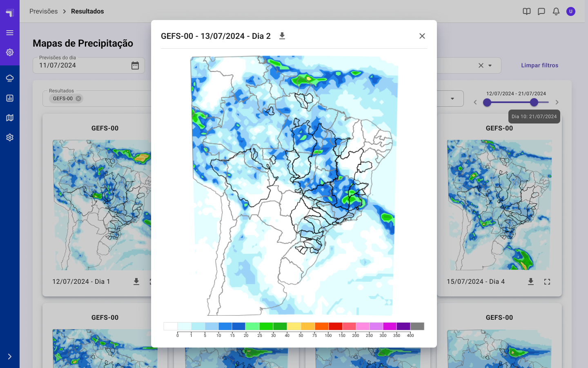This screenshot has width=588, height=368.
Task: Go to Previsões breadcrumb
Action: point(43,11)
